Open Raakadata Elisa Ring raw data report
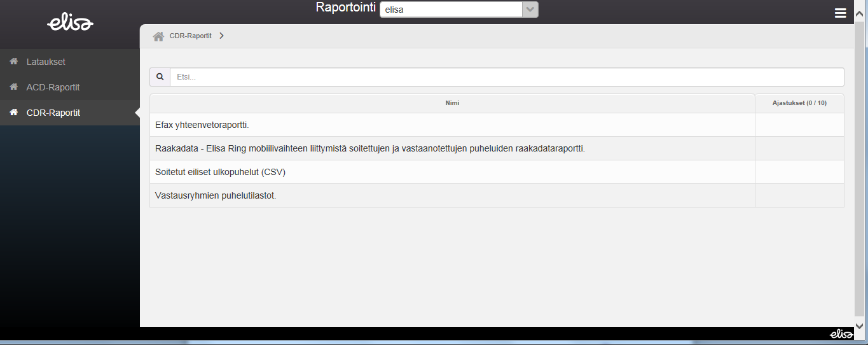The height and width of the screenshot is (345, 868). click(x=369, y=148)
